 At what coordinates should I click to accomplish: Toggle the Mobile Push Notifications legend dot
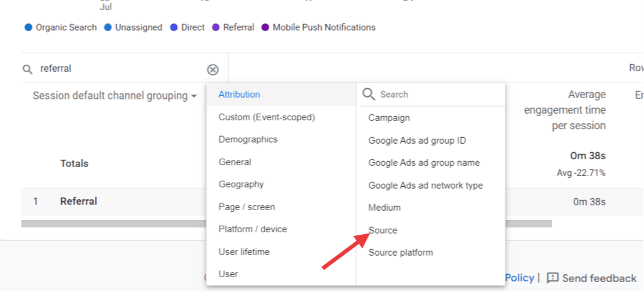[265, 28]
